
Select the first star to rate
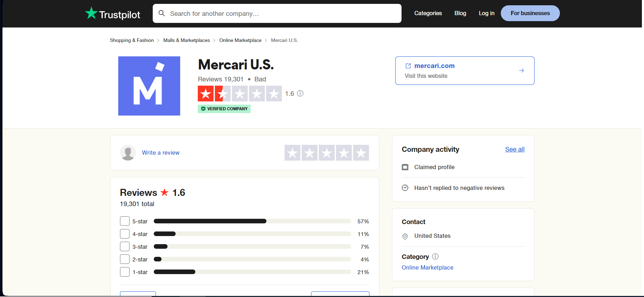click(292, 153)
